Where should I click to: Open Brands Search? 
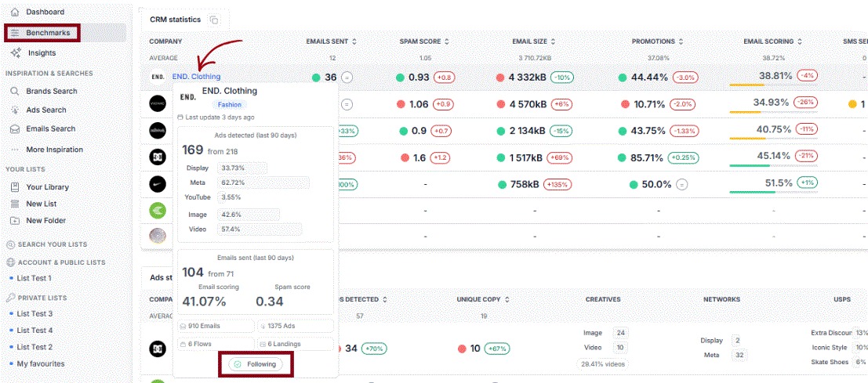(52, 91)
